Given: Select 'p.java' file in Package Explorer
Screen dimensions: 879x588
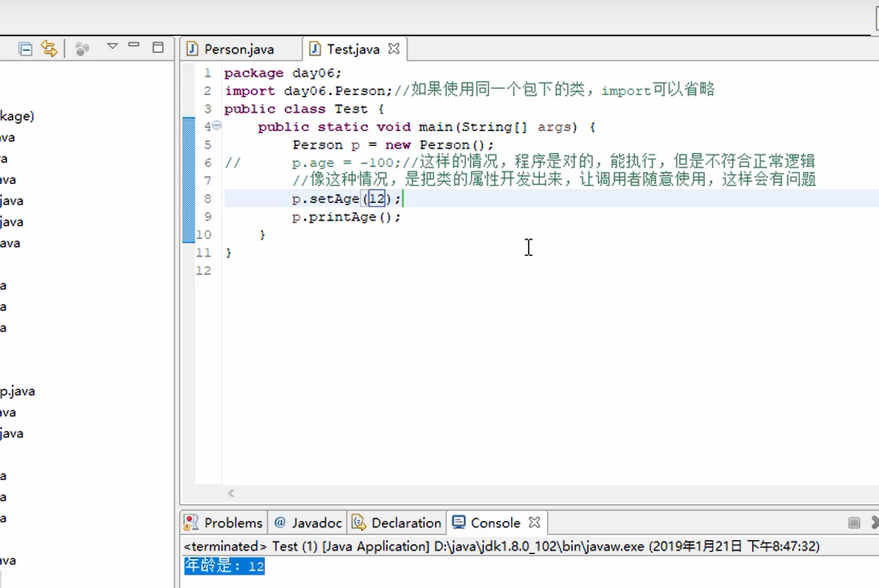Looking at the screenshot, I should click(x=17, y=391).
